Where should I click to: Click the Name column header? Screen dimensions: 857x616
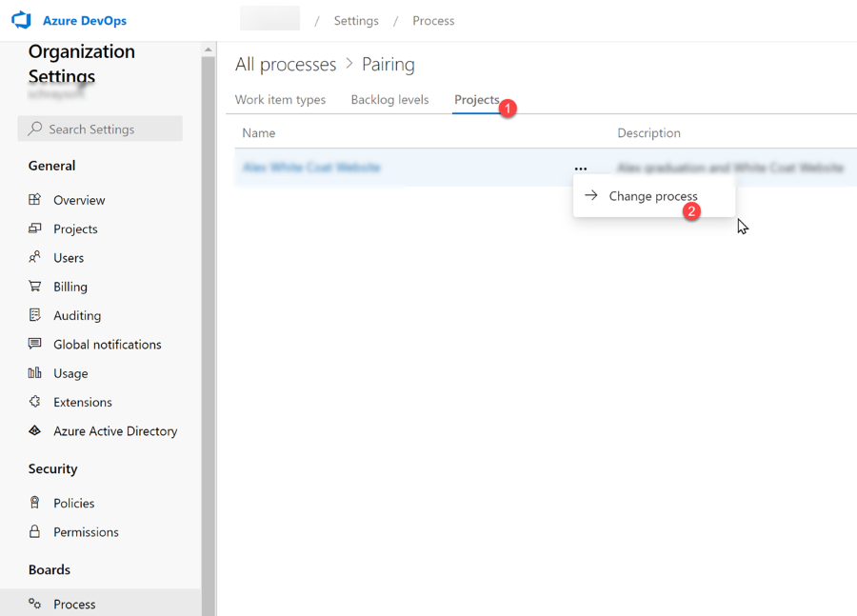click(258, 133)
